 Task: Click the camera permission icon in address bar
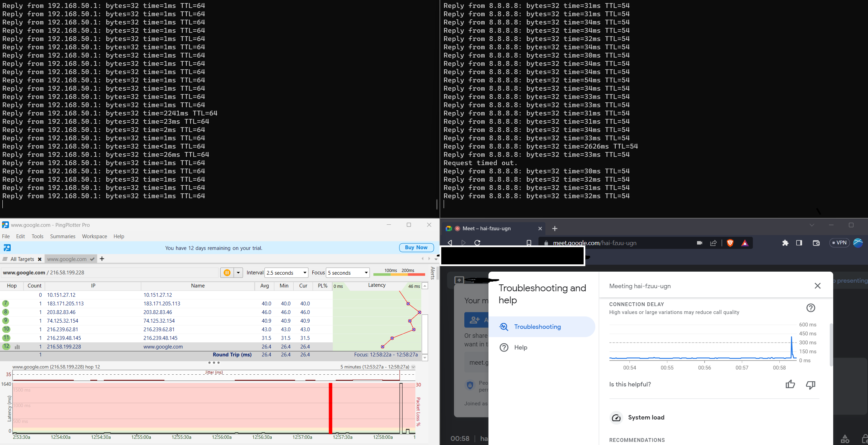pyautogui.click(x=699, y=243)
